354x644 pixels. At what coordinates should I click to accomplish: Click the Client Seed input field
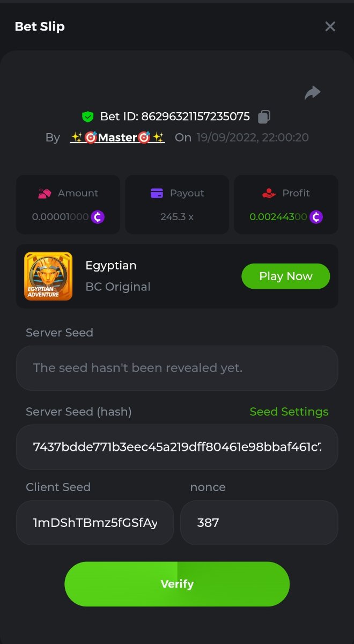(95, 523)
